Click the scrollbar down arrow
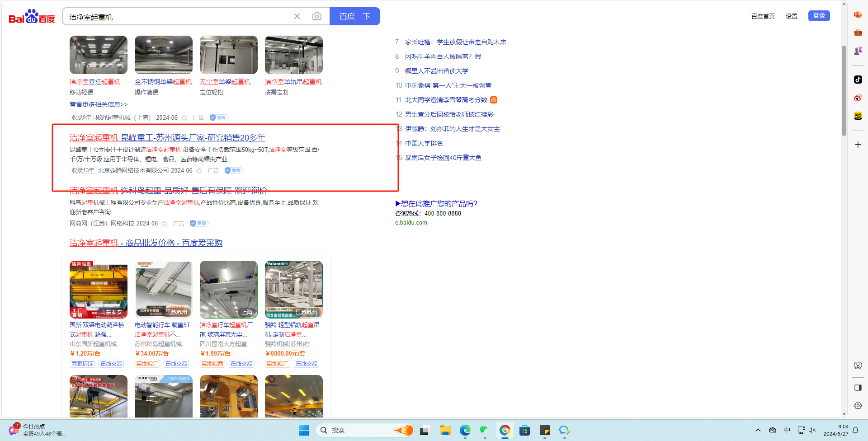The image size is (868, 441). coord(844,414)
